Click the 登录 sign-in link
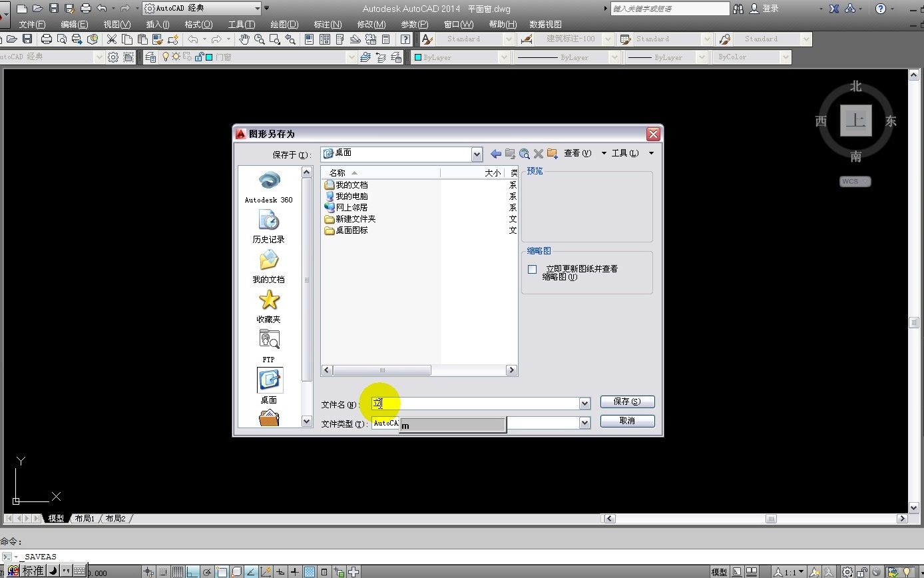The width and height of the screenshot is (924, 578). [770, 9]
